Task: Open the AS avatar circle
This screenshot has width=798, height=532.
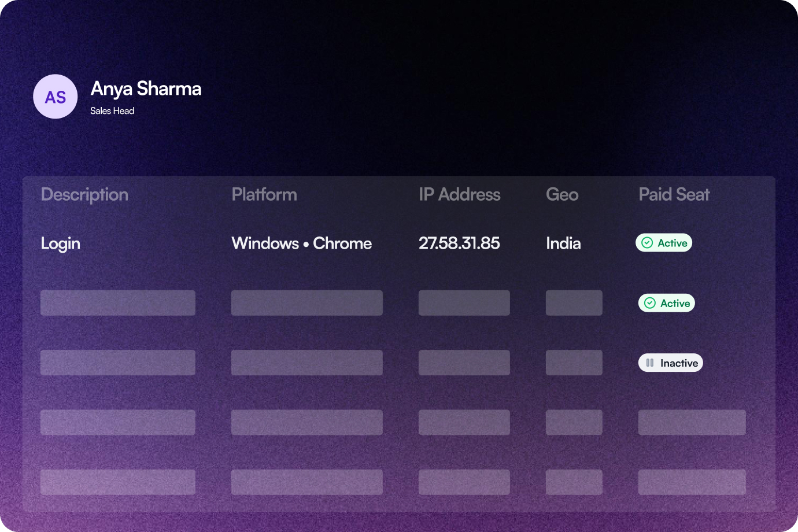Action: pos(55,97)
